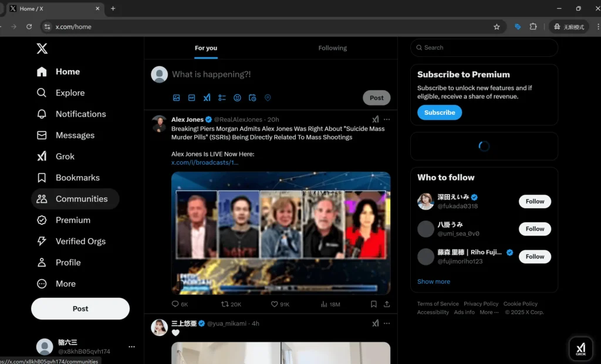Click the X logo in the sidebar
601x364 pixels.
[42, 48]
